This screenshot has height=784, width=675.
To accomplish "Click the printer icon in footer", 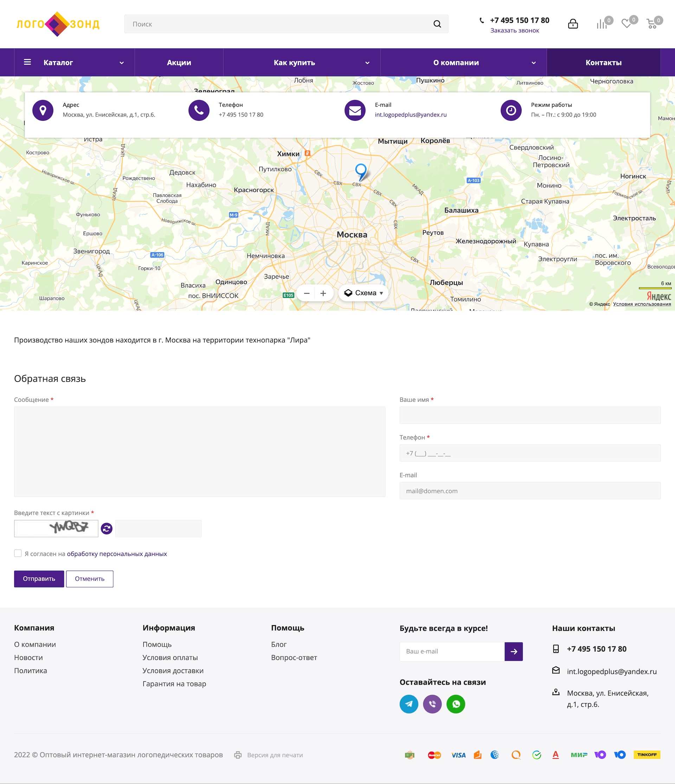I will pos(238,755).
